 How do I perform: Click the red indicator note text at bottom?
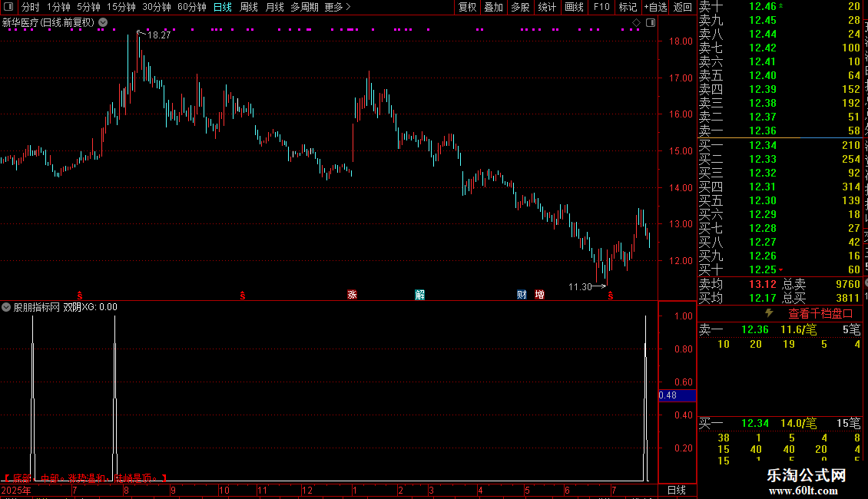point(85,478)
